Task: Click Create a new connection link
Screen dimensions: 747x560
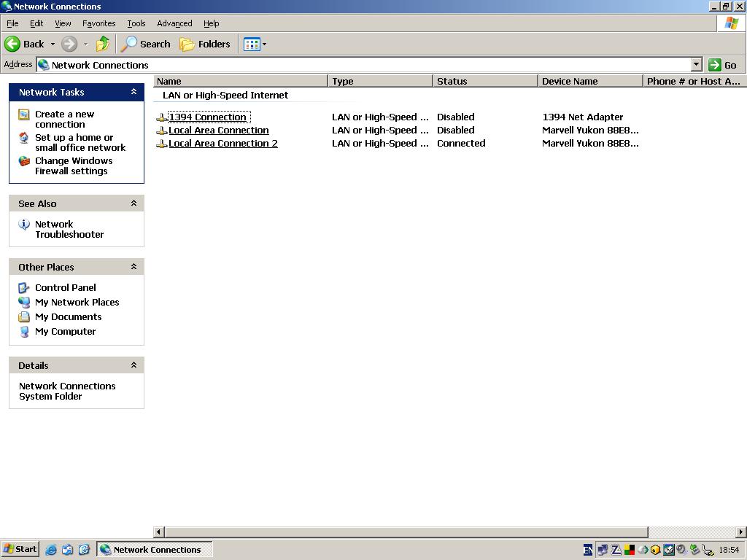Action: point(64,119)
